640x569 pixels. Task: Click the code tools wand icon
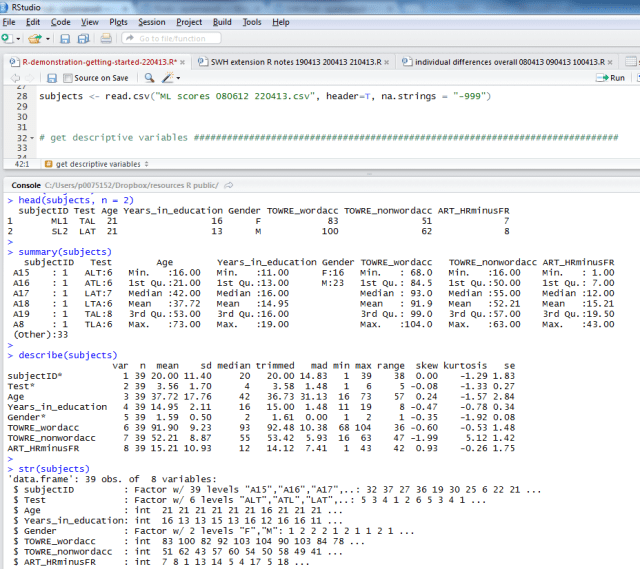[x=169, y=77]
